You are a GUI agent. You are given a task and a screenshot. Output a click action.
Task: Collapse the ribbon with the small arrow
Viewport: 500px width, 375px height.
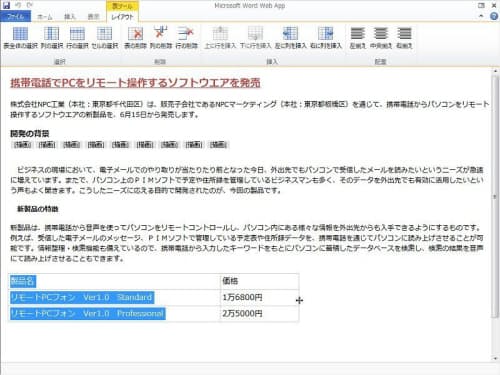click(481, 16)
